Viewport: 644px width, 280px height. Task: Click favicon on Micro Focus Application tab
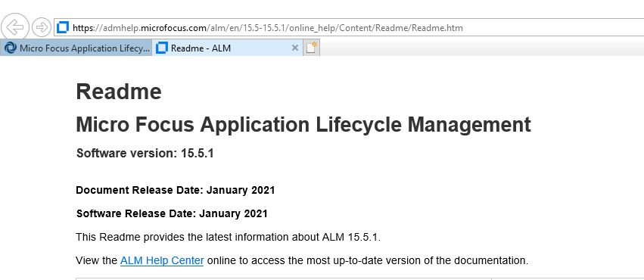click(11, 48)
